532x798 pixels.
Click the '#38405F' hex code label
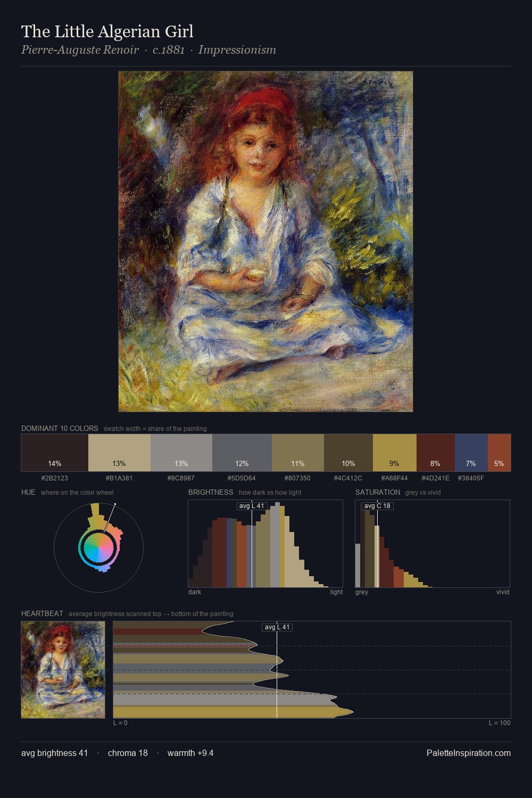point(471,478)
